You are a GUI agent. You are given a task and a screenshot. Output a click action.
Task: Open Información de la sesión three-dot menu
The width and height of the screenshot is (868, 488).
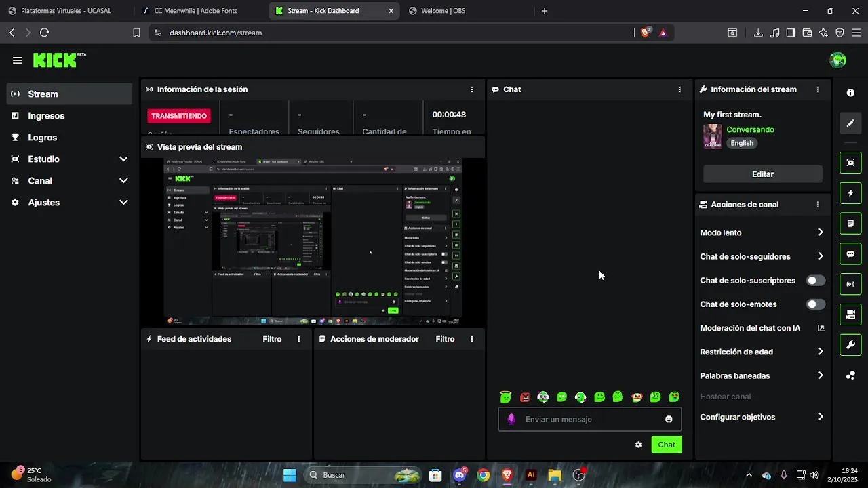[x=472, y=89]
